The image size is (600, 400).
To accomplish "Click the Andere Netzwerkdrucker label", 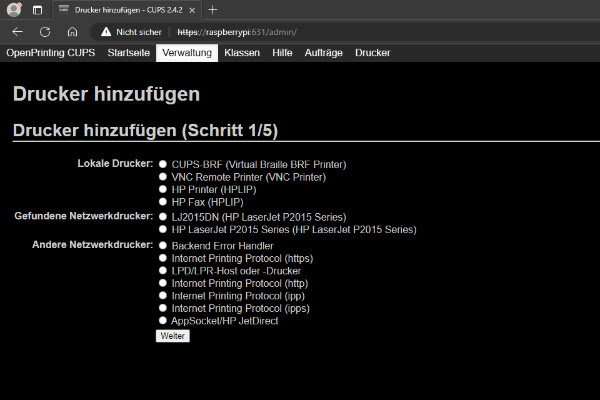I will (x=93, y=245).
